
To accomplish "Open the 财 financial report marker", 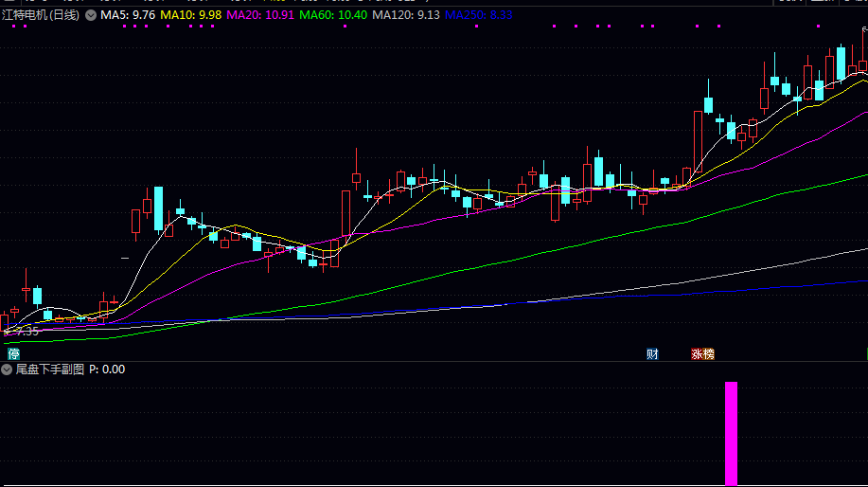I will (x=652, y=354).
